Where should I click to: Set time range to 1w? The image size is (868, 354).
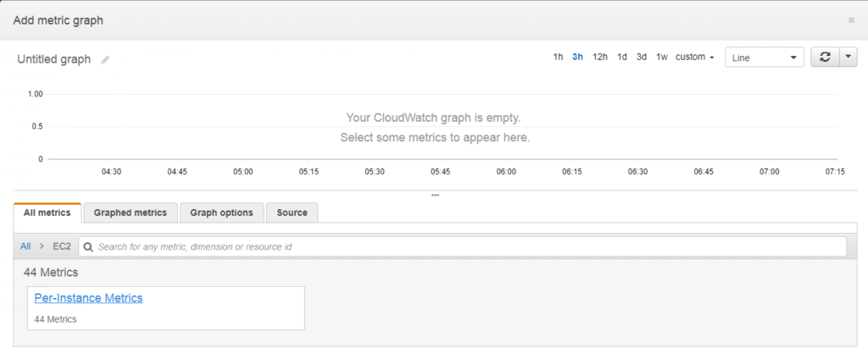tap(662, 57)
